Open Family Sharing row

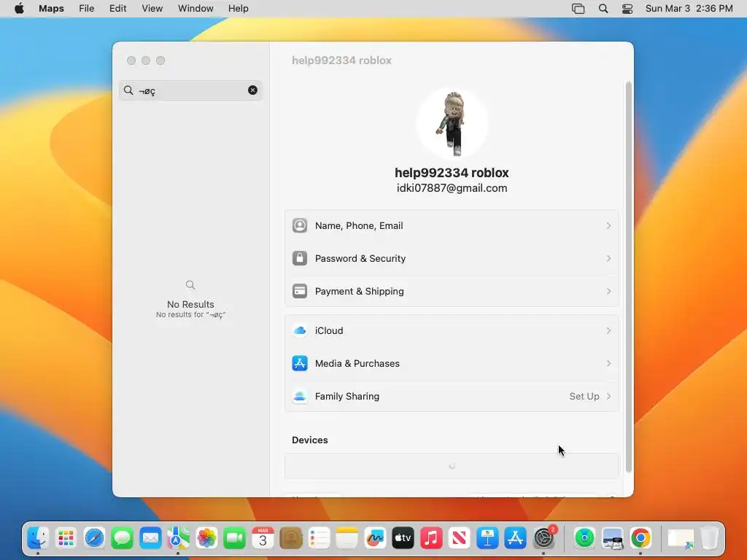click(452, 396)
